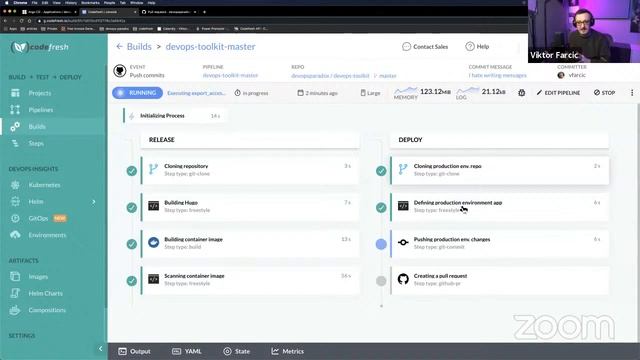Click the Kubernetes wheel icon
640x360 pixels.
tap(15, 185)
